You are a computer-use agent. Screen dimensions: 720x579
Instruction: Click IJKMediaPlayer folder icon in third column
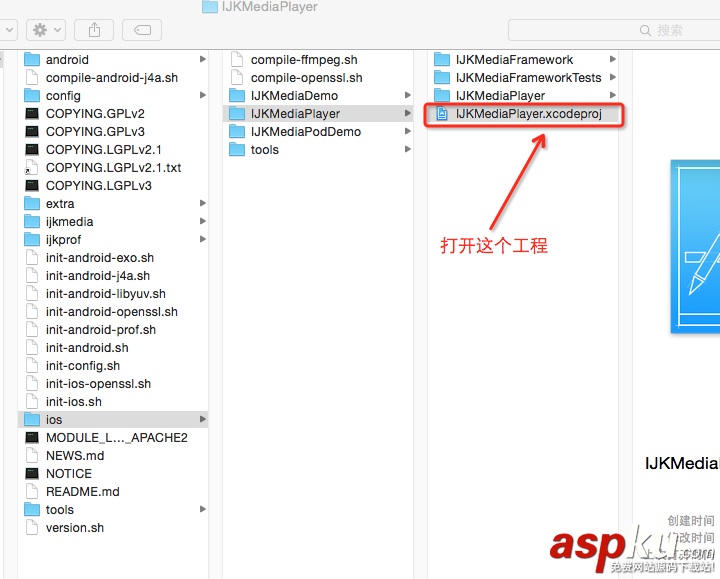[x=442, y=95]
